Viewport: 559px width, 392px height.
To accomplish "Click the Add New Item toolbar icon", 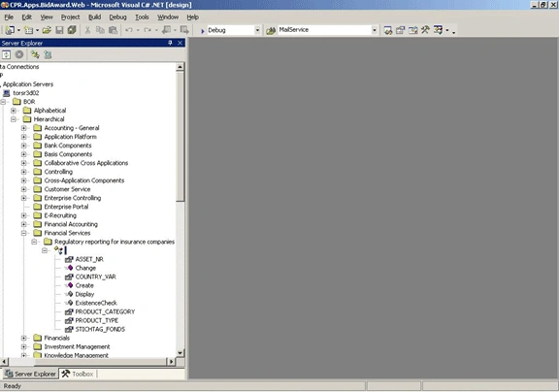I will point(28,30).
